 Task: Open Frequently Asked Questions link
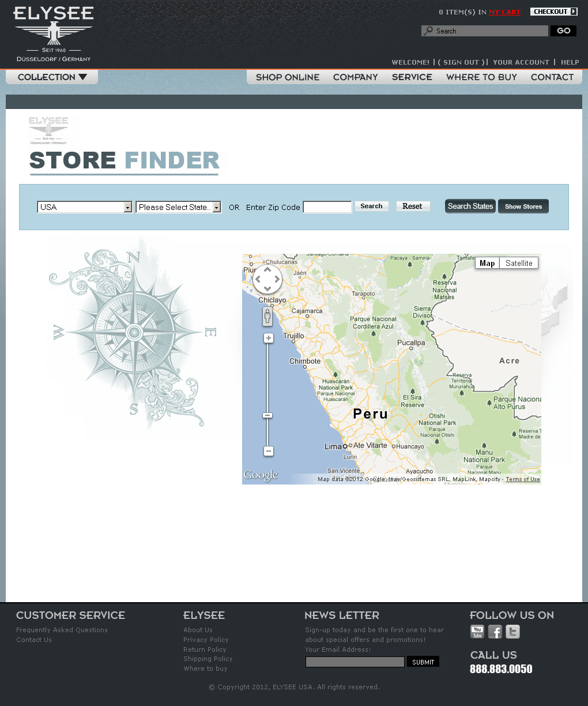click(62, 630)
